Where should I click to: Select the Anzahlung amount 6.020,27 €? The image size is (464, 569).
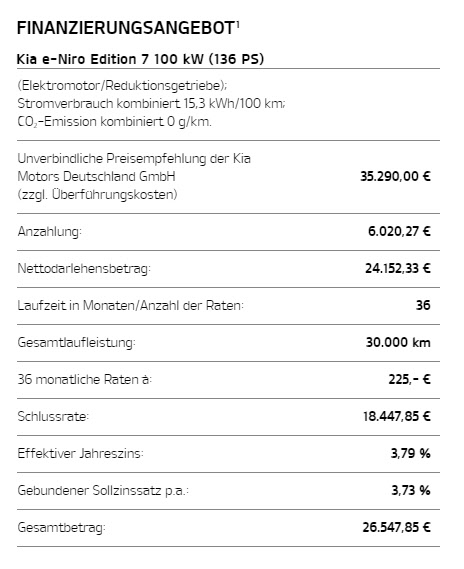pyautogui.click(x=399, y=231)
